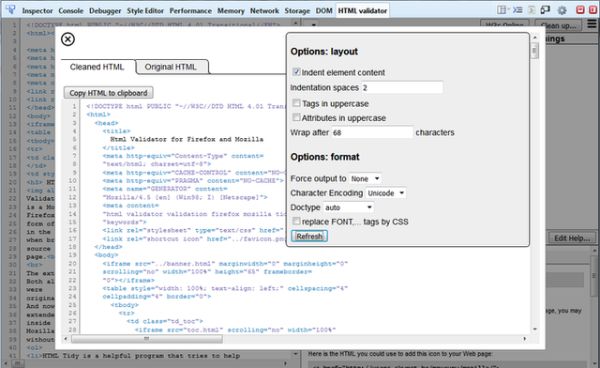This screenshot has width=600, height=368.
Task: Open the toolbox settings gear icon
Action: (x=562, y=10)
